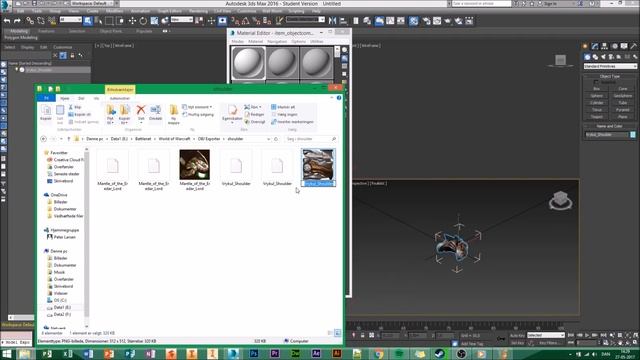
Task: Open the New Item dropdown in Explorer ribbon
Action: 197,107
